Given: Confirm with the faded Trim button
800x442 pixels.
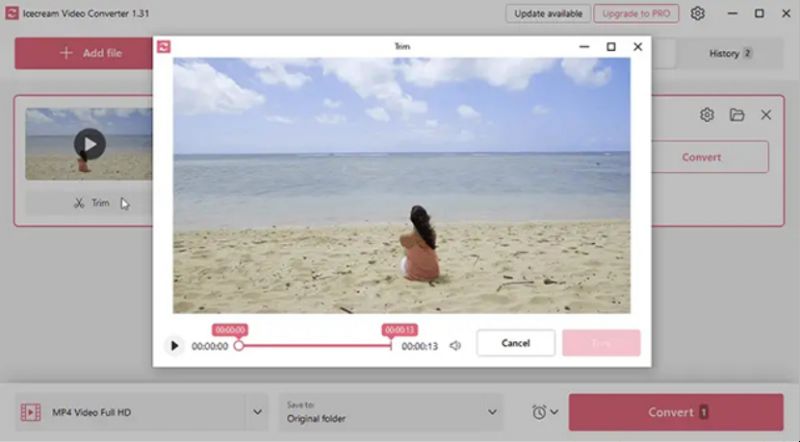Looking at the screenshot, I should [x=601, y=343].
